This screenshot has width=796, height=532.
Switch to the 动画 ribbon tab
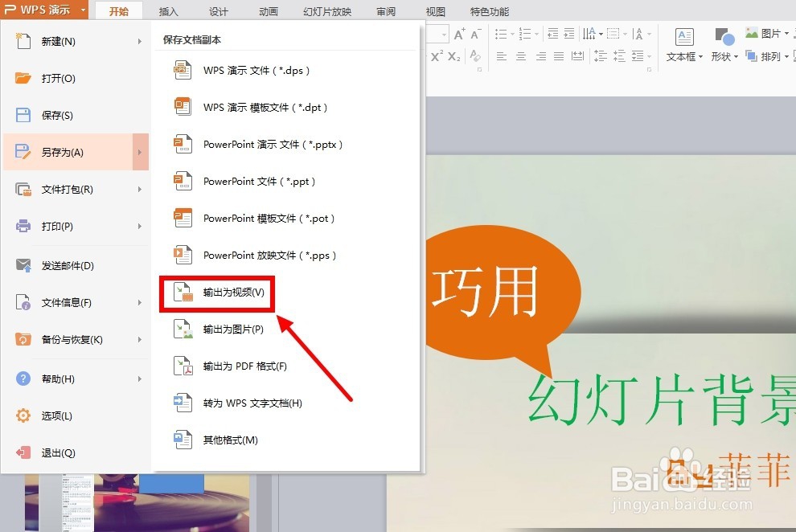pos(268,11)
